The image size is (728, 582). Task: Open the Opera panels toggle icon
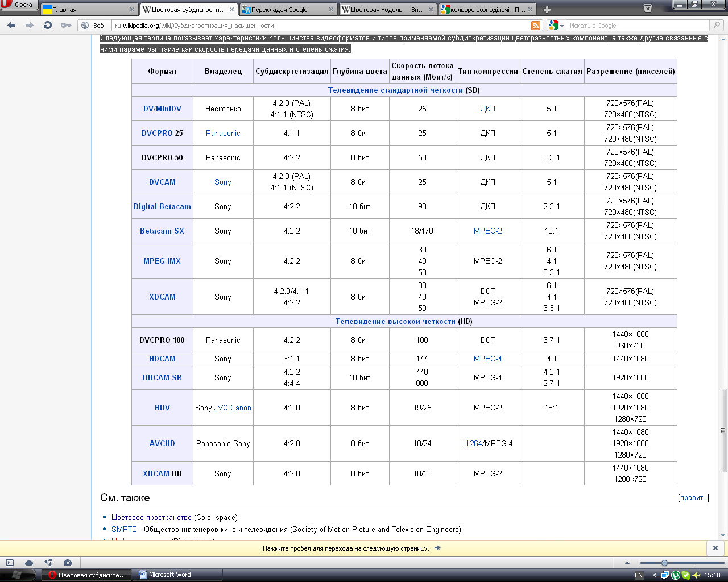pyautogui.click(x=10, y=563)
